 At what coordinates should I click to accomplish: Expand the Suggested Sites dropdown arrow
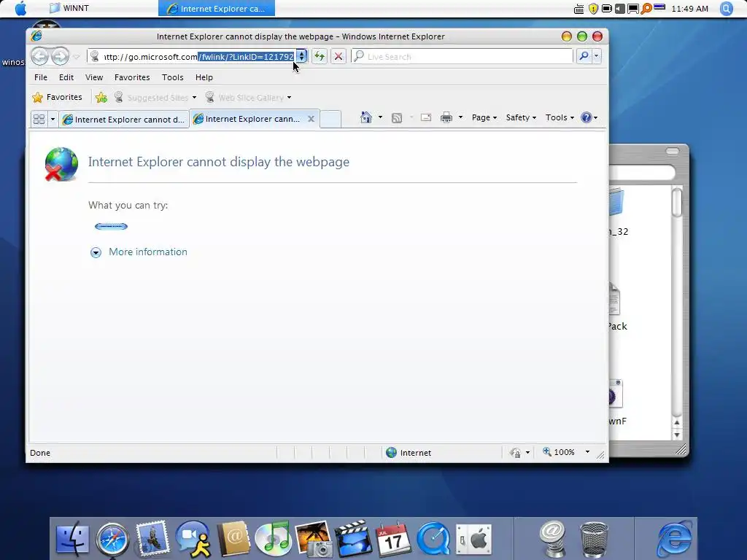pos(194,98)
